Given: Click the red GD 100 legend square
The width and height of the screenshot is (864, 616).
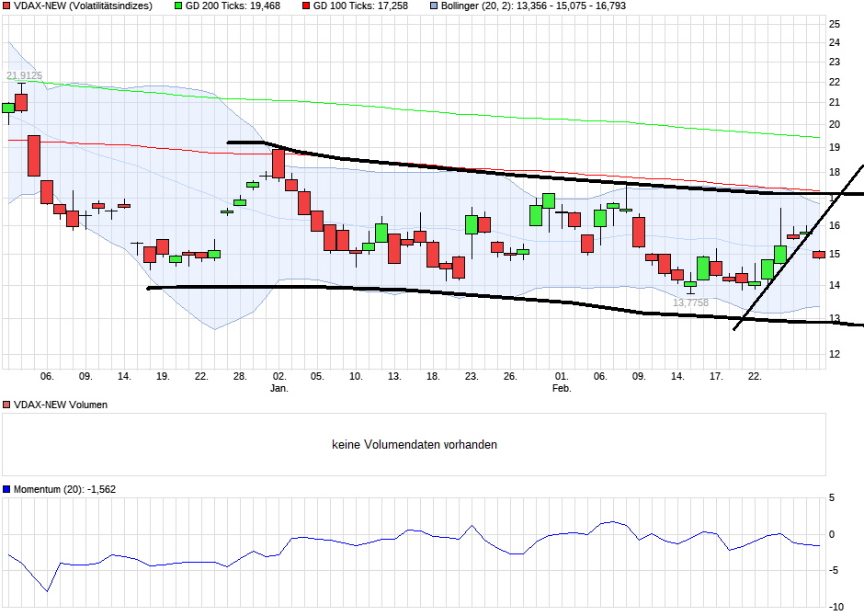Looking at the screenshot, I should click(306, 6).
